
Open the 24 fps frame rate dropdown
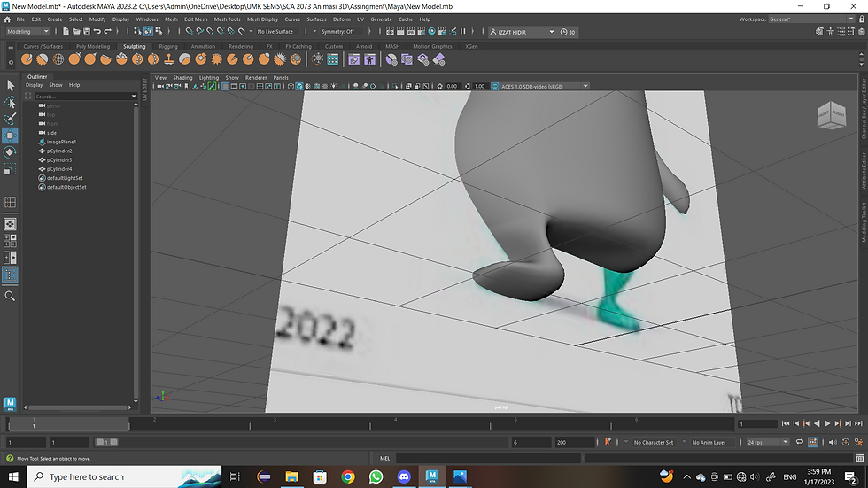pos(767,442)
